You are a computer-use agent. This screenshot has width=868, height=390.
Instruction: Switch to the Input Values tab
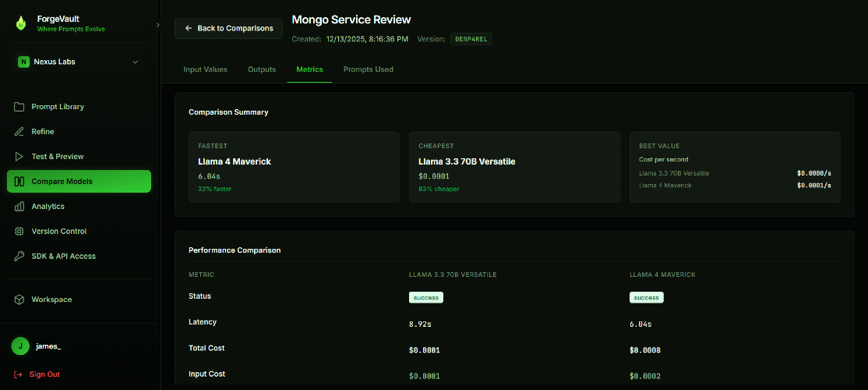(x=205, y=69)
